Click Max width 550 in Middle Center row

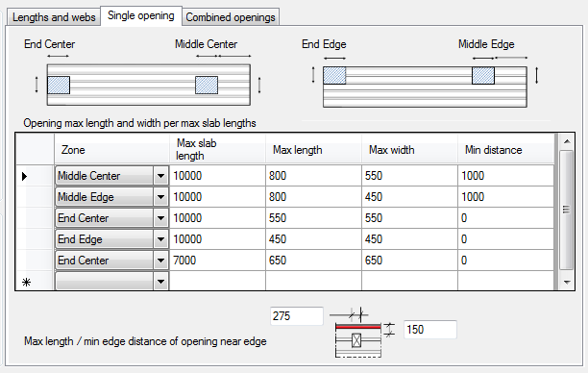pyautogui.click(x=409, y=176)
